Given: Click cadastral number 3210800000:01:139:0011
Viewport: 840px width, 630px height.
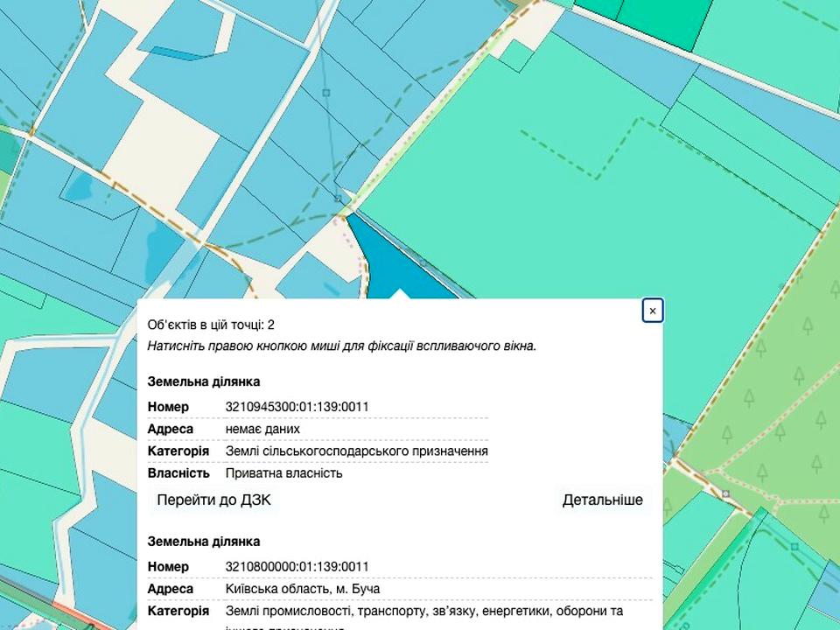Looking at the screenshot, I should [297, 567].
